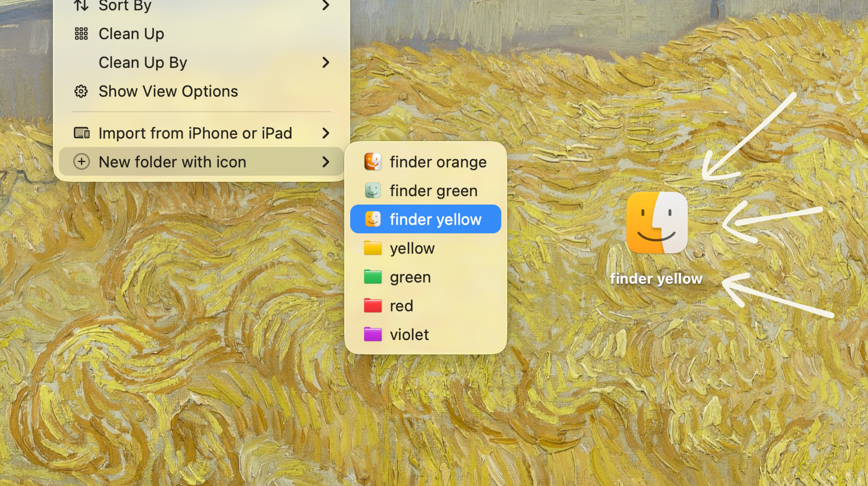Viewport: 868px width, 486px height.
Task: Open the Import from iPhone or iPad submenu
Action: click(x=326, y=133)
